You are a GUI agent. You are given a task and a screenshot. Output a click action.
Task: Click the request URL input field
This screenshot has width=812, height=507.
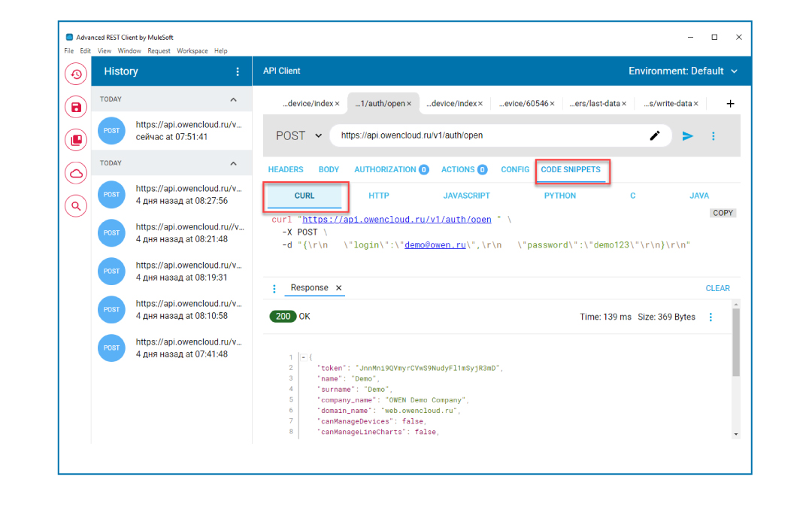pos(489,136)
